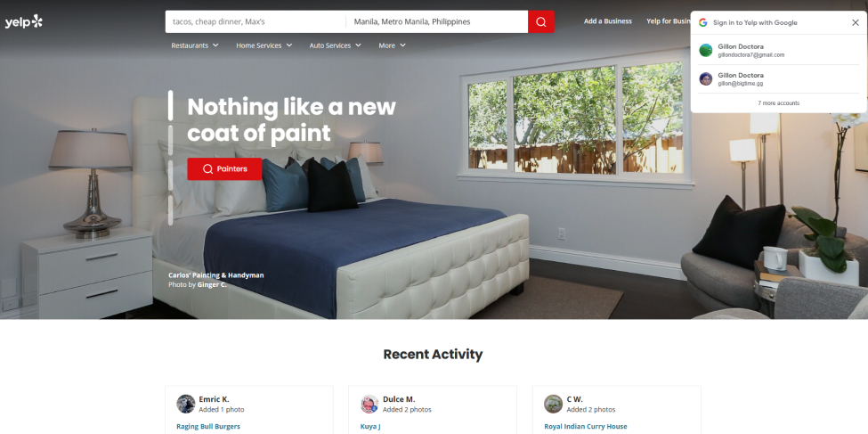The width and height of the screenshot is (868, 434).
Task: Select the gillon@bigtime.gg account avatar
Action: (706, 78)
